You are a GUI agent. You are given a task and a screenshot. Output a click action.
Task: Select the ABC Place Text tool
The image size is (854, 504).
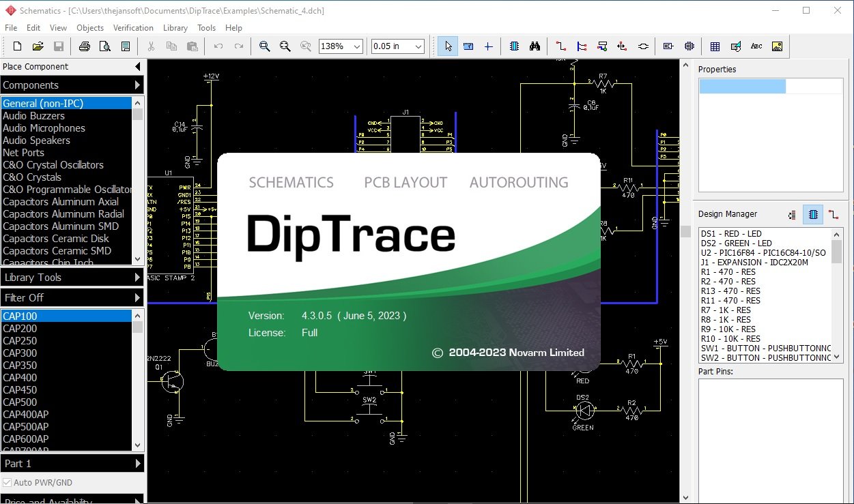pyautogui.click(x=756, y=46)
